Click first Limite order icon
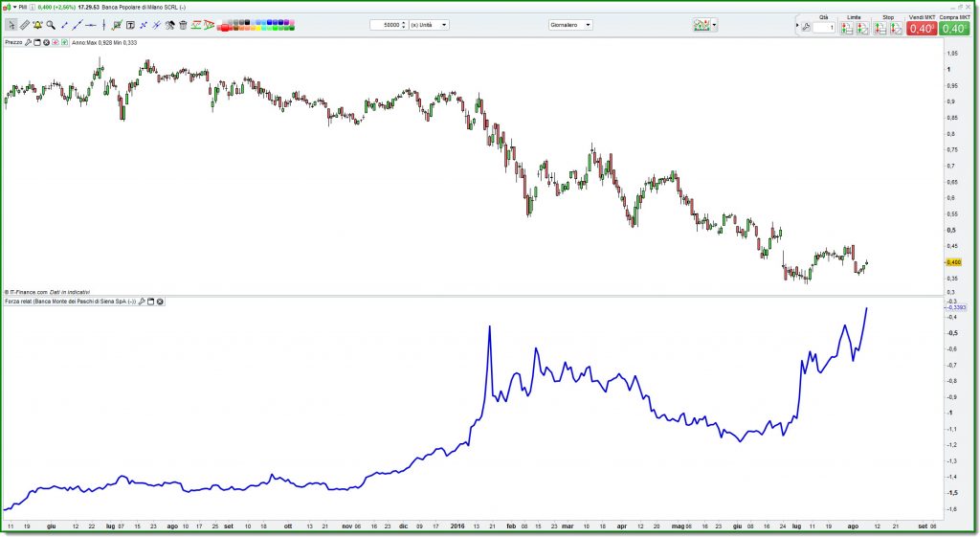The height and width of the screenshot is (537, 980). click(x=846, y=28)
